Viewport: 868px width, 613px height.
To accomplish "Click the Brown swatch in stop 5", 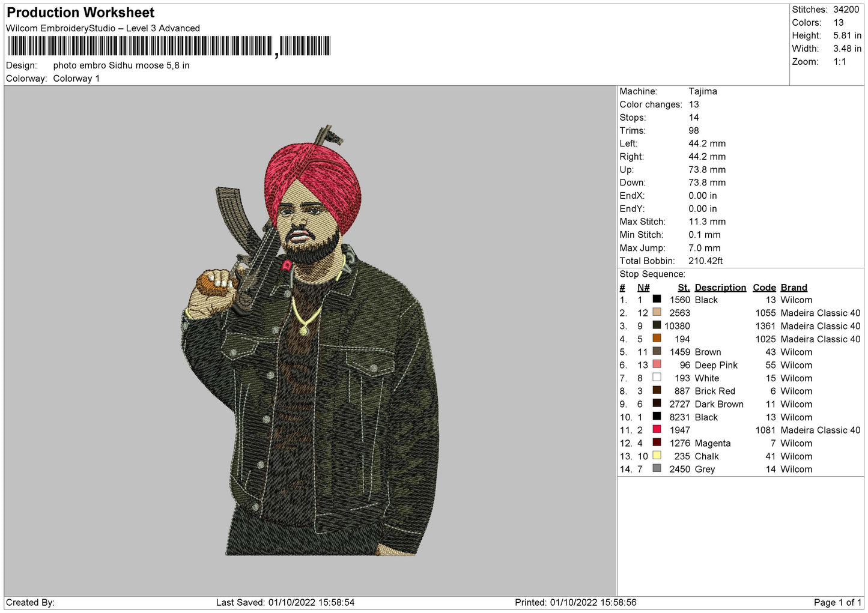I will pyautogui.click(x=657, y=351).
